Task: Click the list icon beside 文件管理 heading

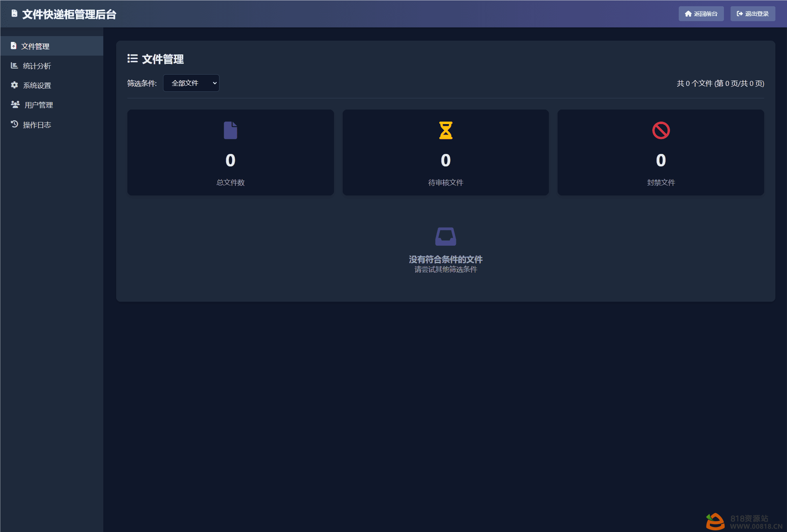Action: (x=132, y=59)
